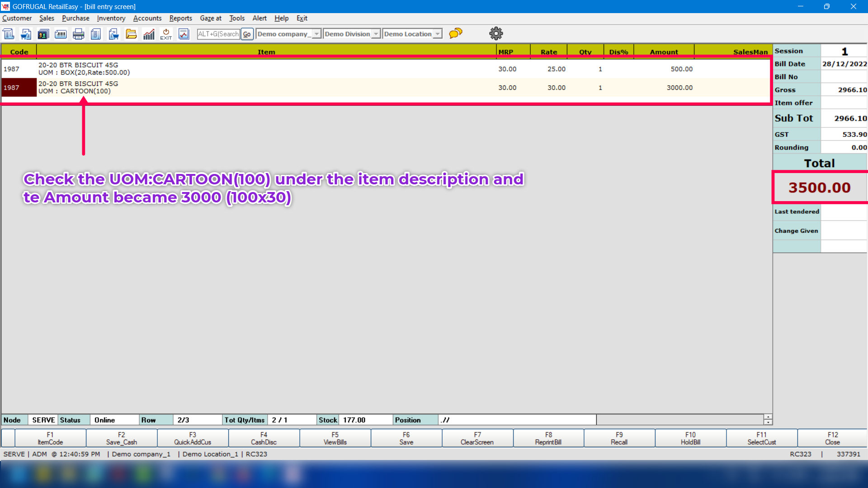Open the yellow folder toolbar icon
The height and width of the screenshot is (488, 868).
pos(131,34)
